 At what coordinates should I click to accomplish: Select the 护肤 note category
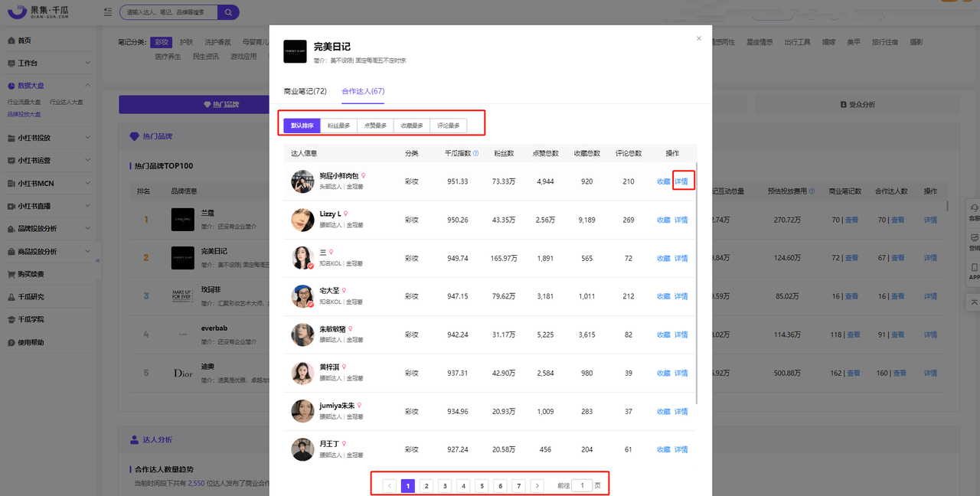click(x=186, y=42)
